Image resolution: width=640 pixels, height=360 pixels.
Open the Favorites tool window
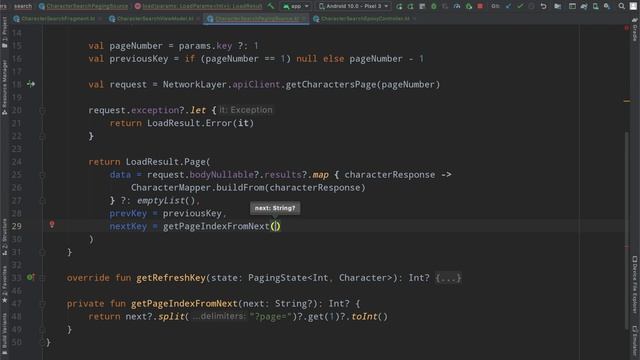4,284
